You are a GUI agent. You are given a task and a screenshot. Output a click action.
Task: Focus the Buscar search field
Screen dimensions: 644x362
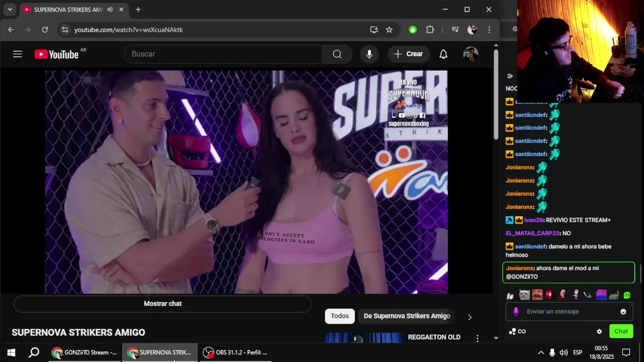pyautogui.click(x=223, y=54)
